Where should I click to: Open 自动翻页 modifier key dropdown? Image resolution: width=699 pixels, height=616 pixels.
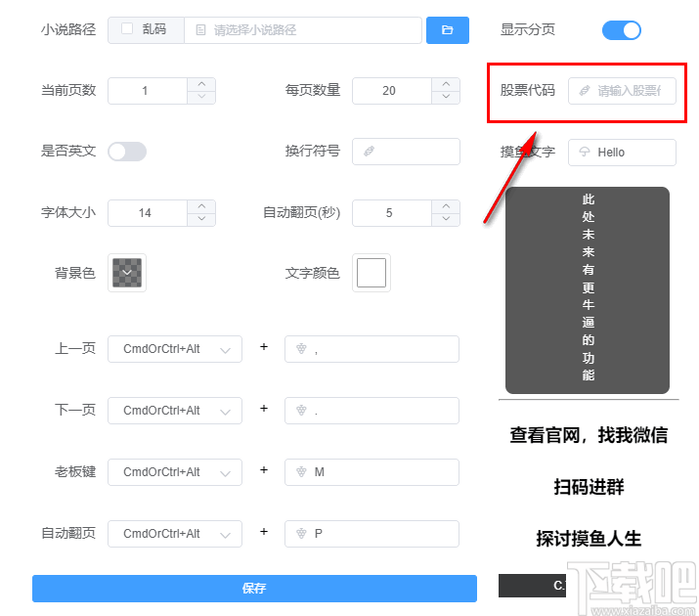[175, 534]
